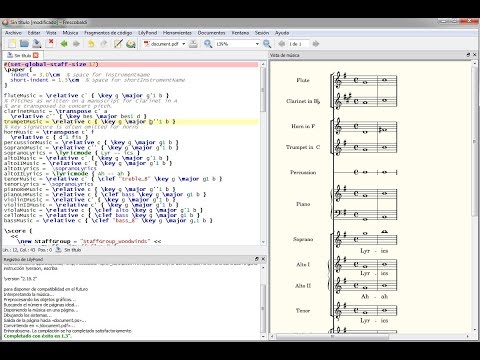Open the Vista menu
Screen dimensions: 480x360
coord(51,33)
